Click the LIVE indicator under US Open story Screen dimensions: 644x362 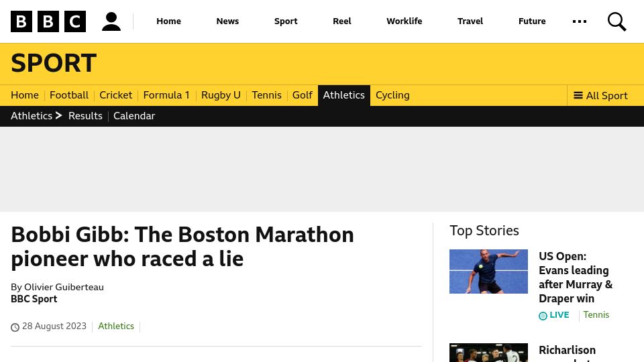point(554,315)
